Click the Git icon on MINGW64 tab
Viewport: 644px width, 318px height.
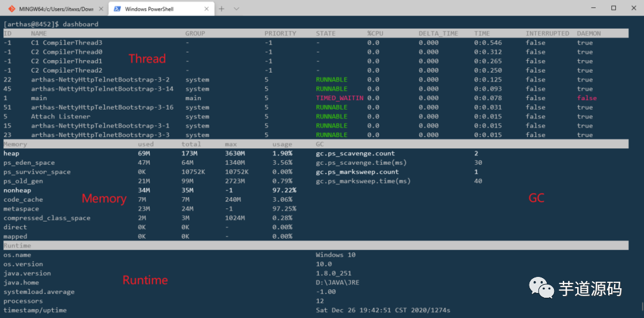(11, 8)
